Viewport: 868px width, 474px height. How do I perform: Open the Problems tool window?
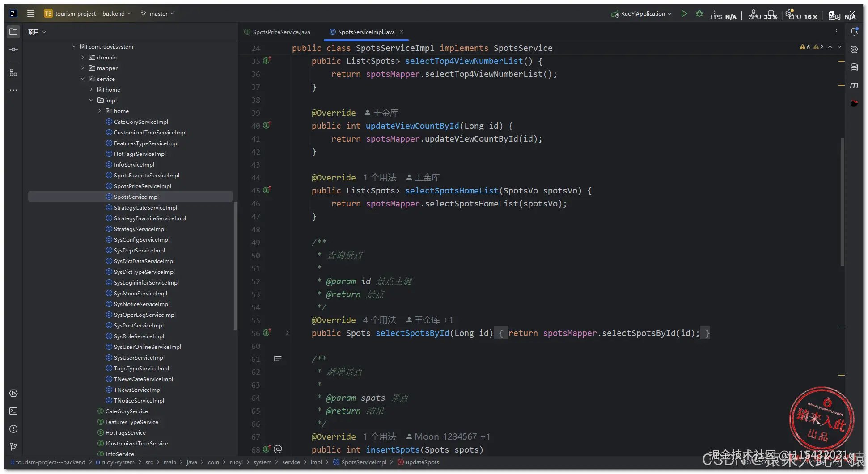click(13, 429)
